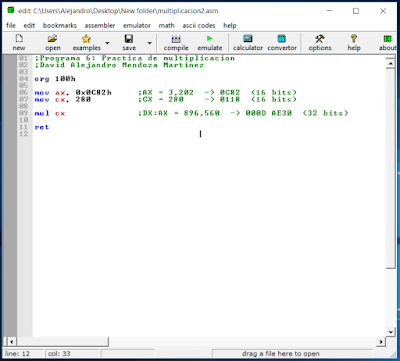Open the help menu in the menu bar
Image resolution: width=400 pixels, height=361 pixels.
pyautogui.click(x=230, y=25)
